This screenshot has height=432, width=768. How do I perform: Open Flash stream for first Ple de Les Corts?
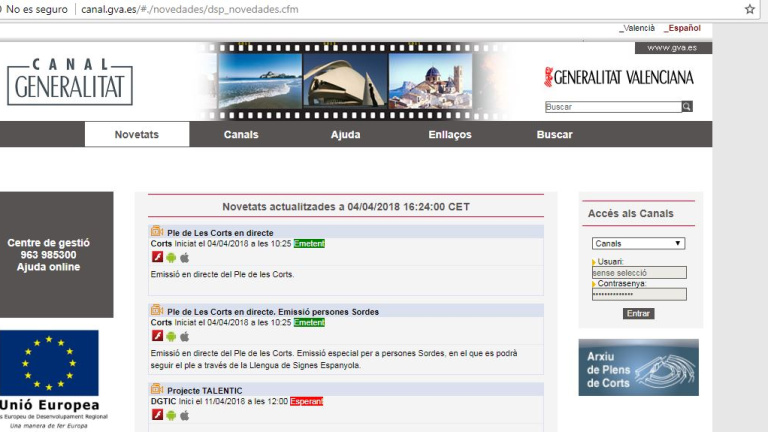pyautogui.click(x=157, y=257)
